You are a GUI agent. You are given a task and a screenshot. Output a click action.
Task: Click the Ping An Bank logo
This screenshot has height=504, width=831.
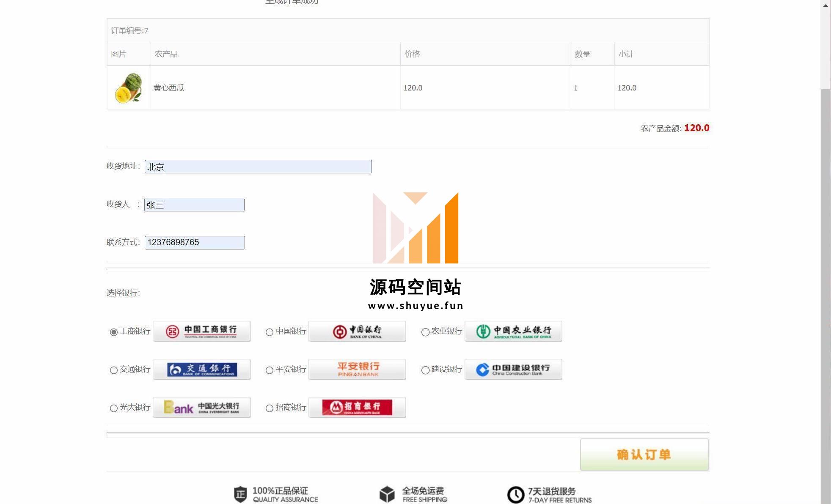click(357, 369)
